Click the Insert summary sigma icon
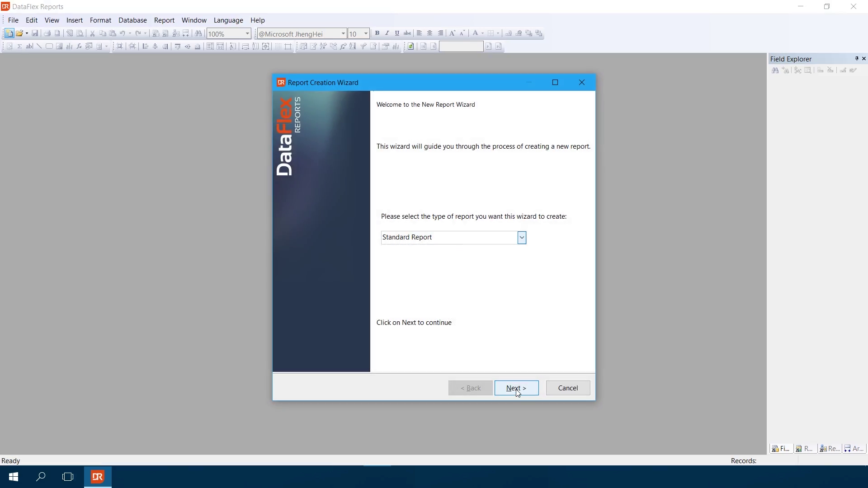 pos(19,47)
